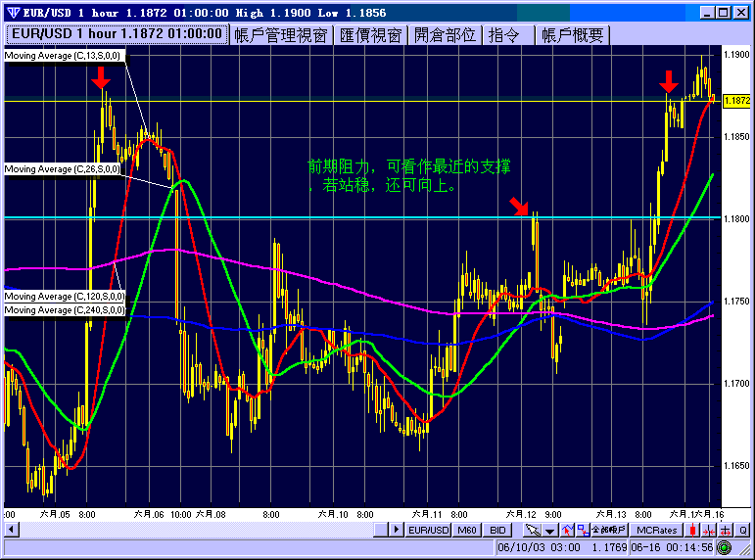Click status bar date 06/10/03 03:00
The width and height of the screenshot is (755, 560).
539,547
